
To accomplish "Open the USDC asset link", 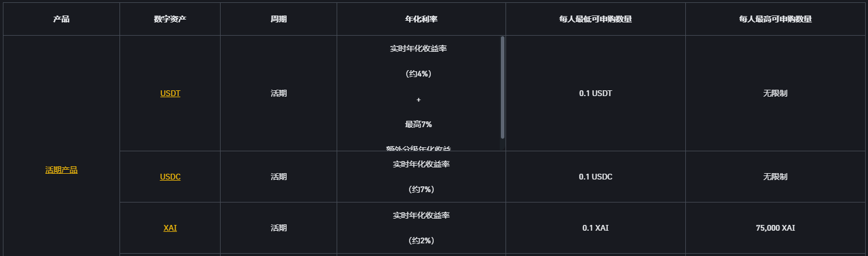I will 170,177.
